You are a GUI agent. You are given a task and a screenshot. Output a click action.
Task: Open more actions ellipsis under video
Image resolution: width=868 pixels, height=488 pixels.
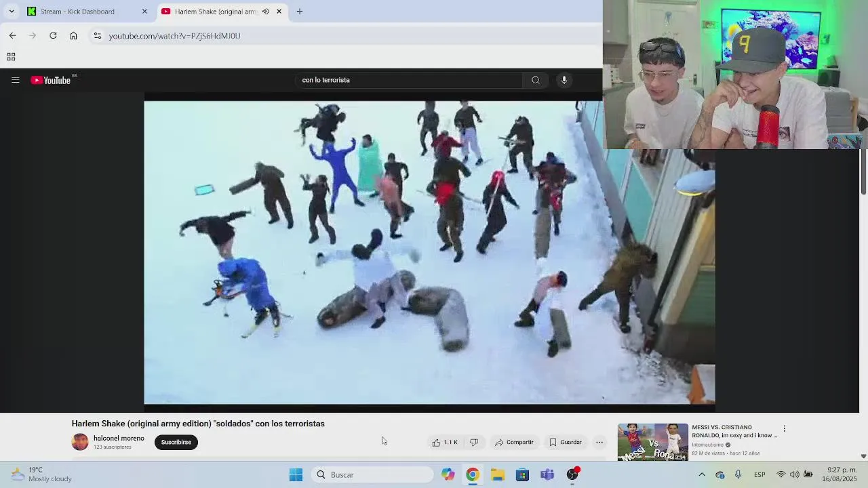pyautogui.click(x=599, y=442)
